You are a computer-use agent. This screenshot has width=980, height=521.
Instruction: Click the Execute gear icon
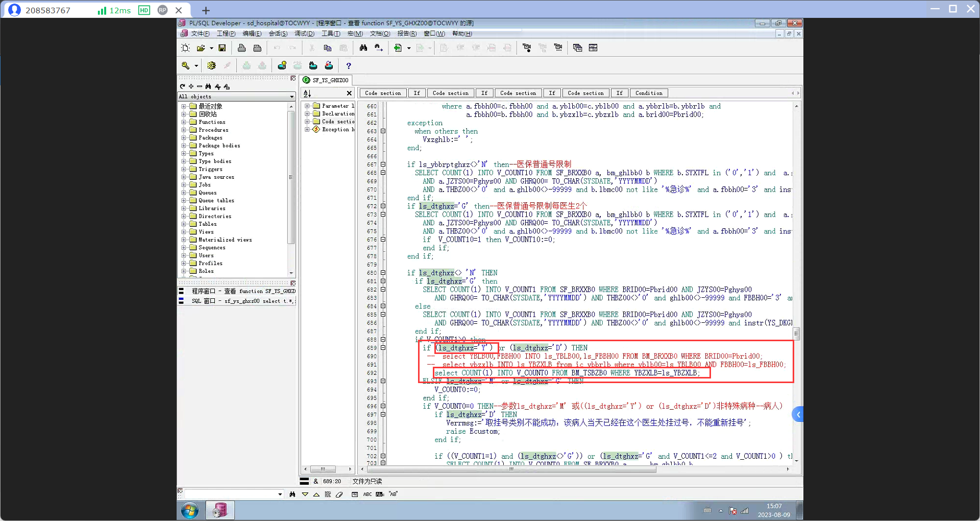211,66
